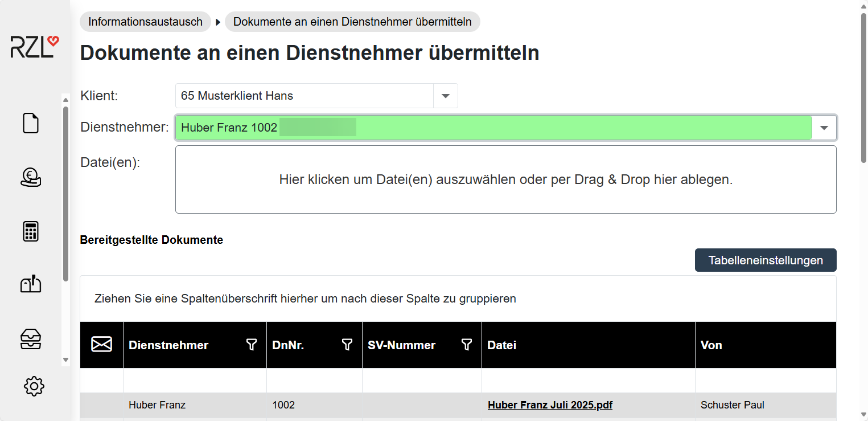
Task: Open the document icon in the sidebar
Action: (x=31, y=123)
